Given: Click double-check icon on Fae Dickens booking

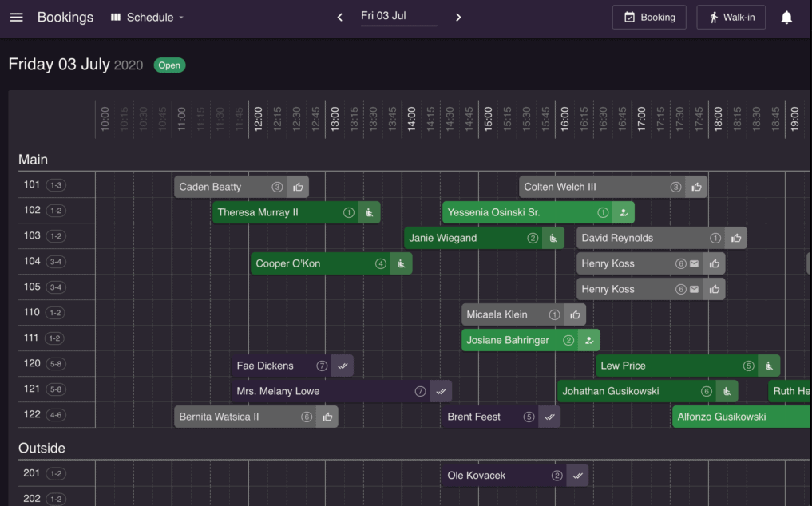Looking at the screenshot, I should point(343,366).
